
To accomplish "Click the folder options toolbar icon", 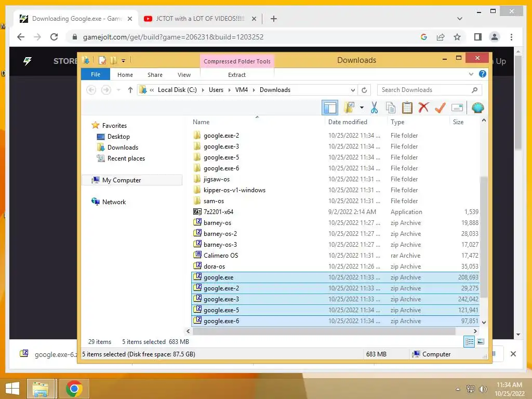I will click(349, 108).
